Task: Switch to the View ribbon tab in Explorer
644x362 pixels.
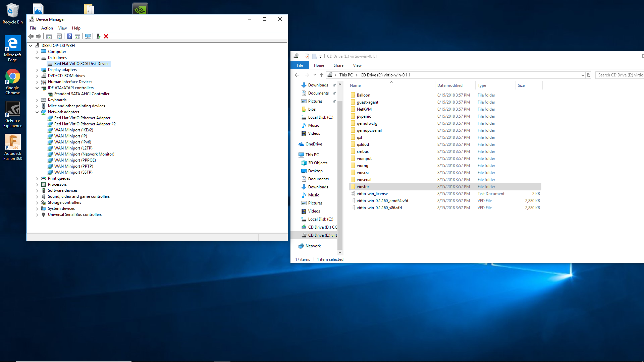Action: click(x=357, y=65)
